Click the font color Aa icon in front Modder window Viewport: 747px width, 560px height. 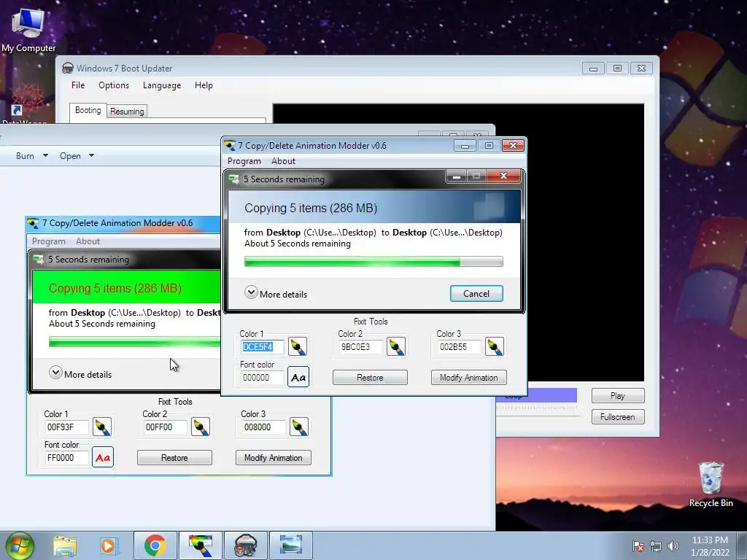coord(298,377)
